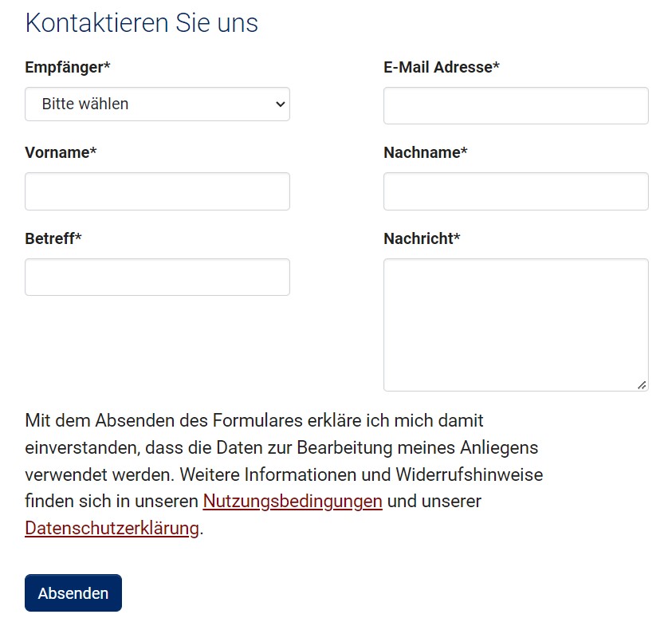Click the Nachricht label text
The width and height of the screenshot is (672, 618).
pos(420,238)
